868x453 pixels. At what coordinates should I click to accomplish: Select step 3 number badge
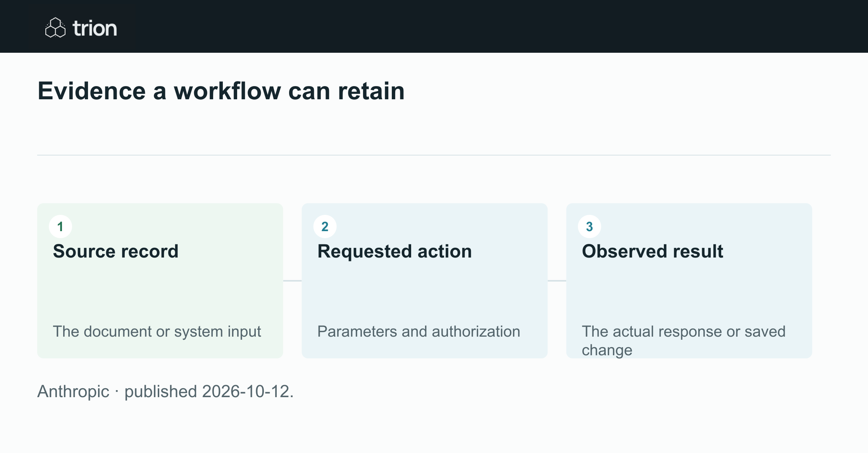(x=589, y=226)
